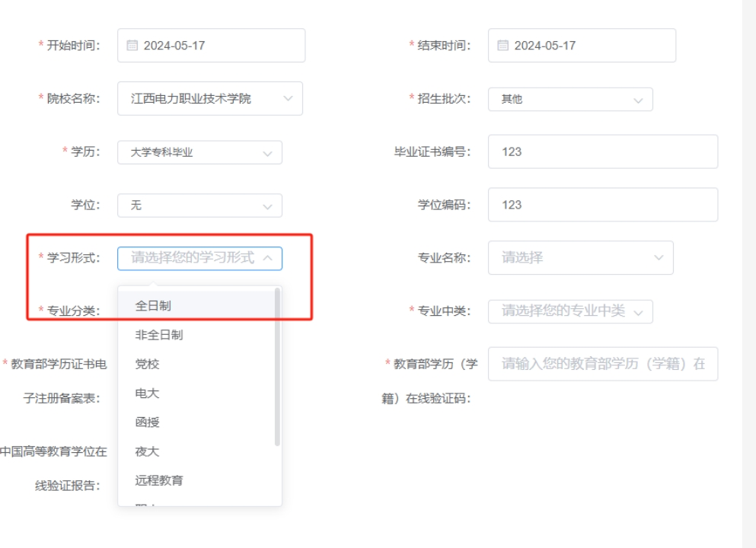The image size is (756, 548).
Task: Click the 教育部学历 verification code input box
Action: (x=601, y=363)
